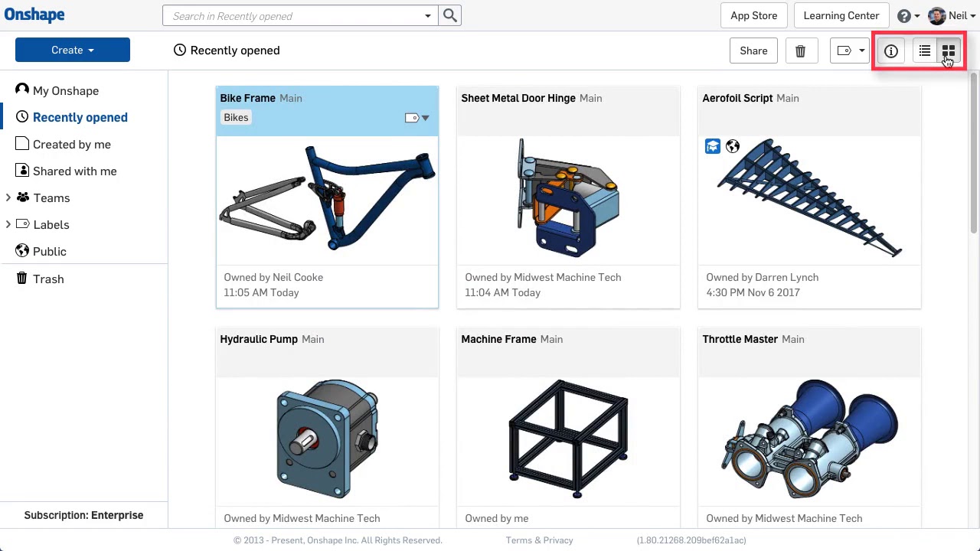
Task: Click the magnifying glass search button
Action: (450, 15)
